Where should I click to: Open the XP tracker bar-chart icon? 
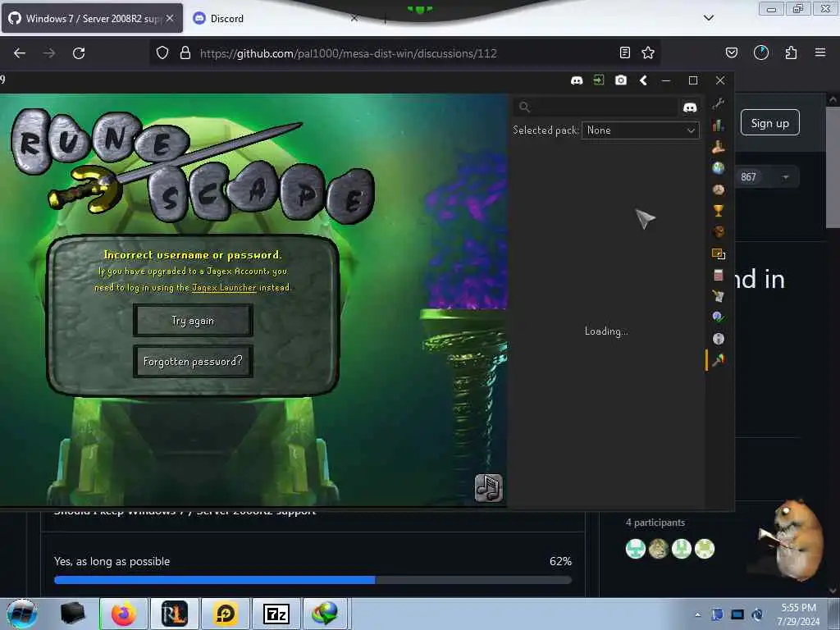pyautogui.click(x=719, y=125)
